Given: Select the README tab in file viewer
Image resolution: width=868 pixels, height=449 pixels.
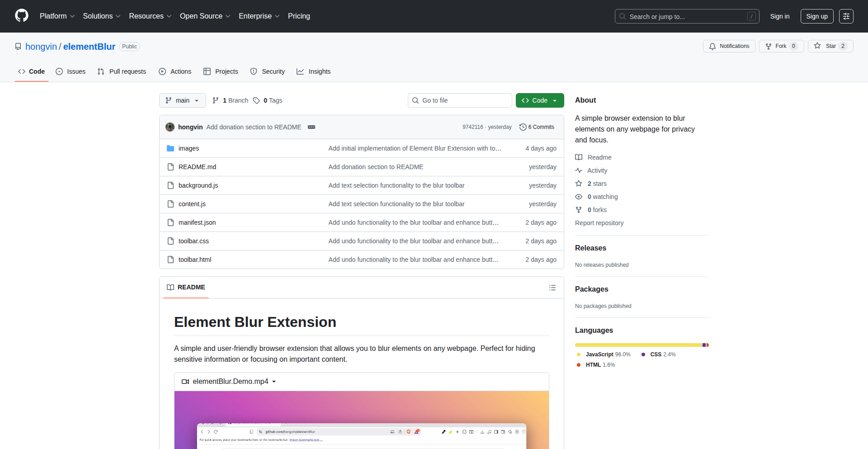Looking at the screenshot, I should 186,287.
